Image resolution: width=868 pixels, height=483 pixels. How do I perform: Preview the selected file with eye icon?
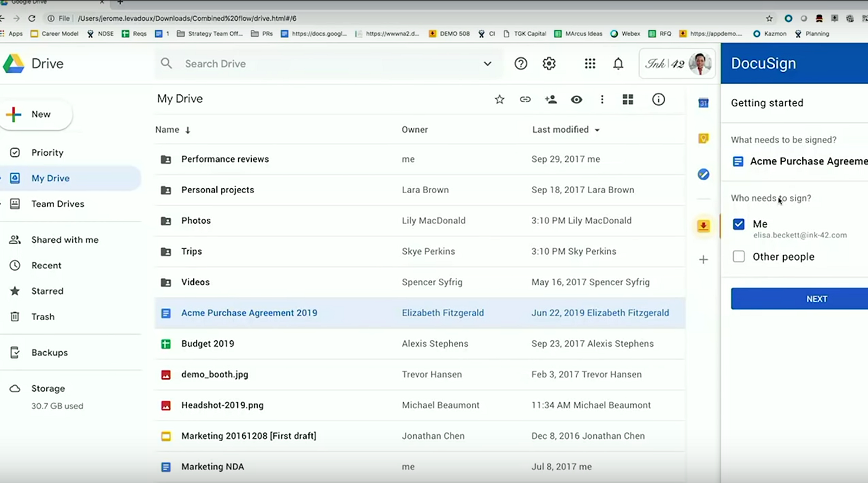577,99
